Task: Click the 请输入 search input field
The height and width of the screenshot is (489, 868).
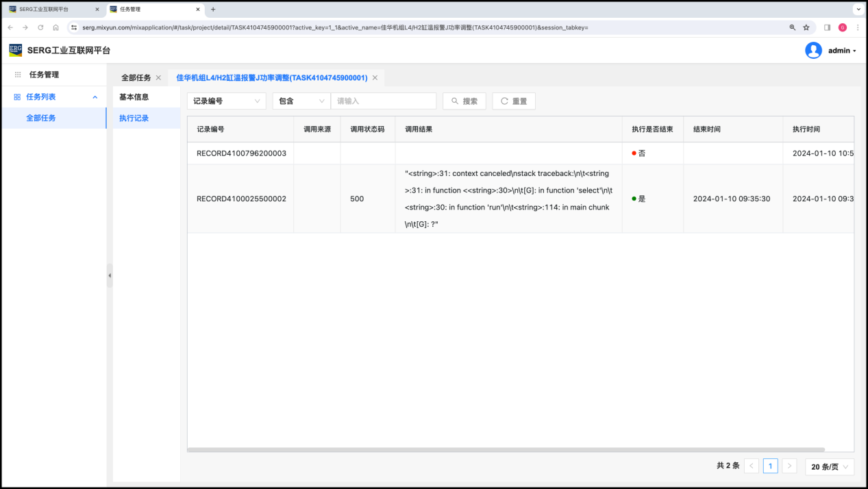Action: point(383,101)
